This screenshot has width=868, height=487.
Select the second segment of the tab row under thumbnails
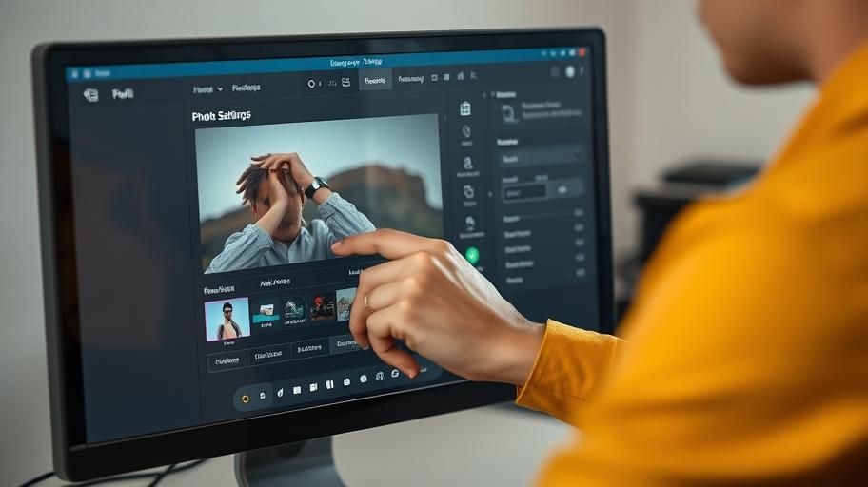point(268,354)
